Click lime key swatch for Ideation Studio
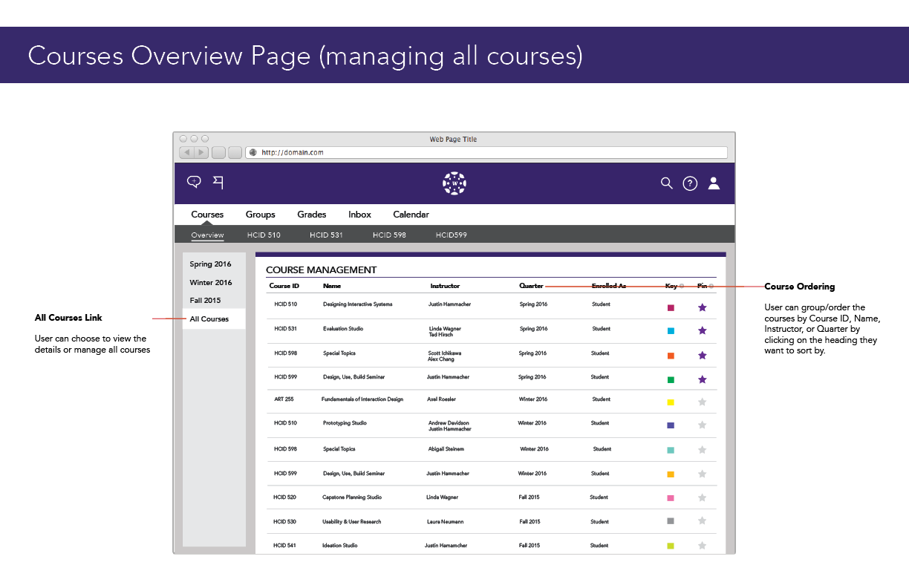 (671, 546)
